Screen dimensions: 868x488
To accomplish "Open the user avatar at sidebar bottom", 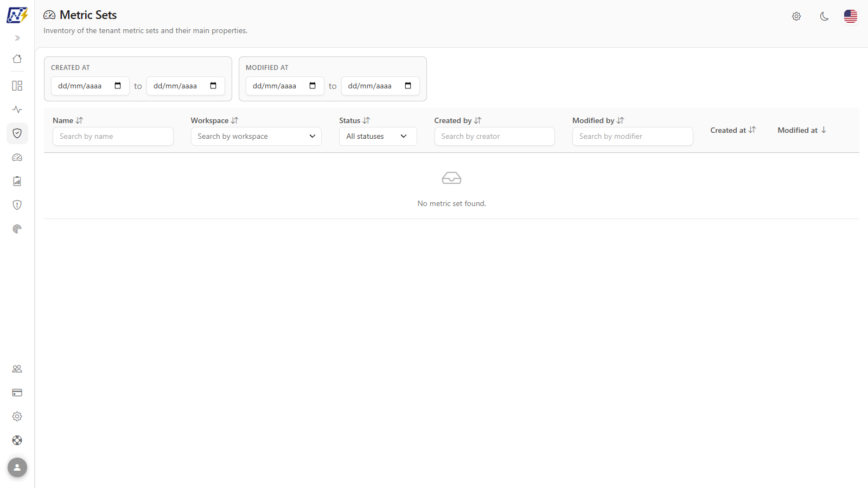I will pos(17,467).
